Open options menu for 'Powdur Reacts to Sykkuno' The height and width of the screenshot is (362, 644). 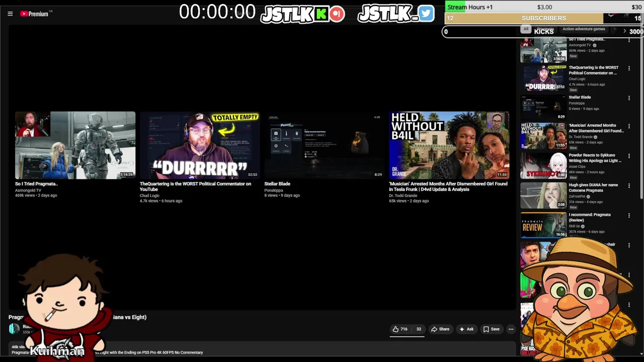[629, 156]
